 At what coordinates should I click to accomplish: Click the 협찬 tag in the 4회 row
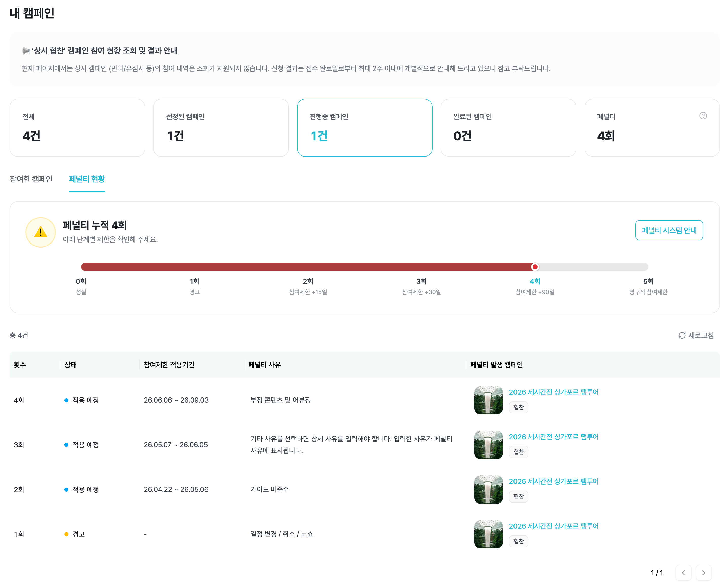pos(519,407)
